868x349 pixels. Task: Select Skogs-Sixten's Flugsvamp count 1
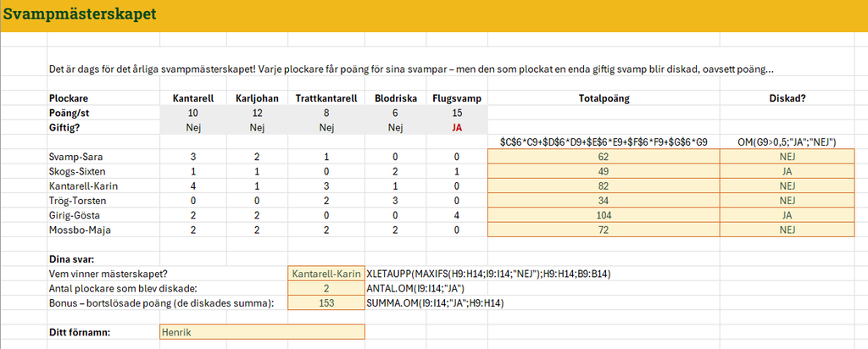tap(457, 171)
